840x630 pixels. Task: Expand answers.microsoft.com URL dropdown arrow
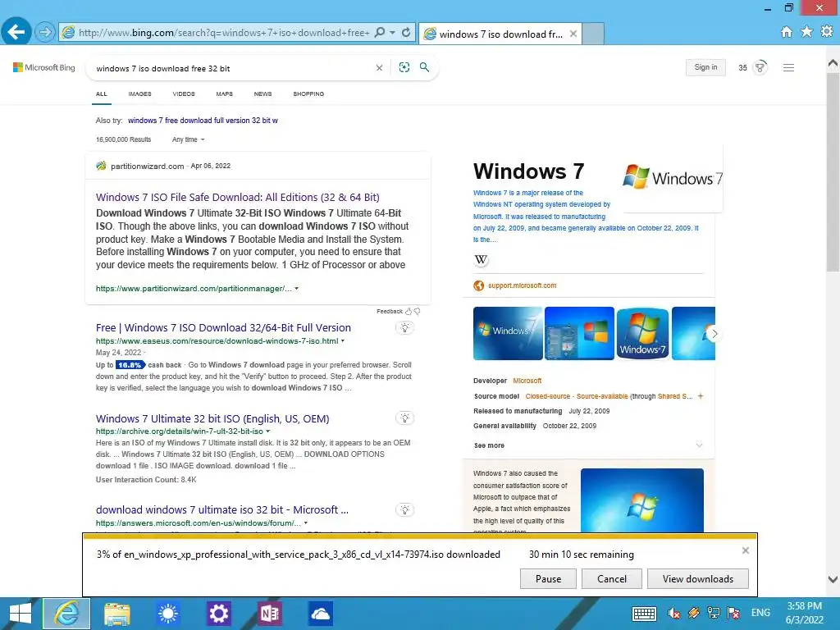coord(306,523)
